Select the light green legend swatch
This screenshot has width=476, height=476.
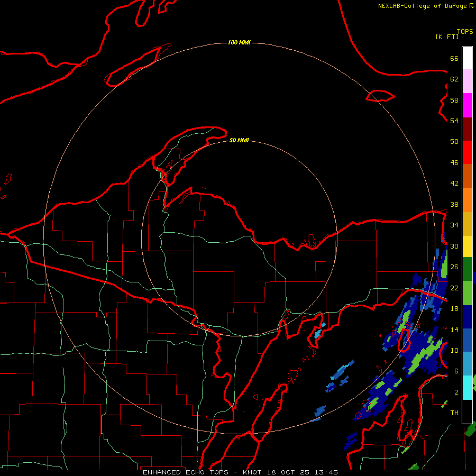point(467,292)
